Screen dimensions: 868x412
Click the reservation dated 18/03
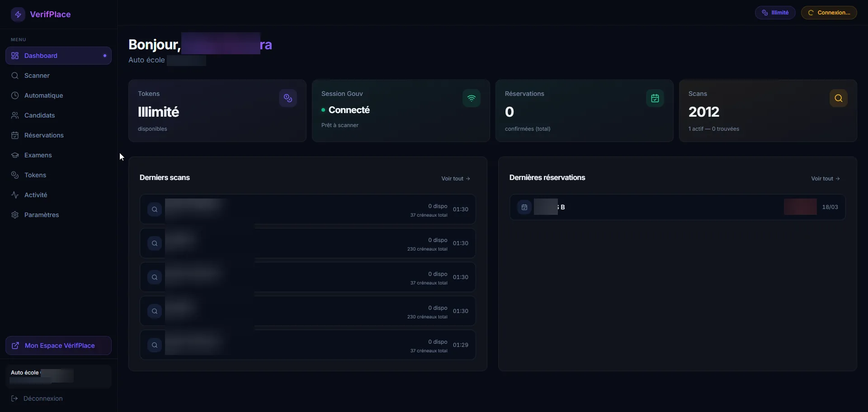[x=677, y=207]
